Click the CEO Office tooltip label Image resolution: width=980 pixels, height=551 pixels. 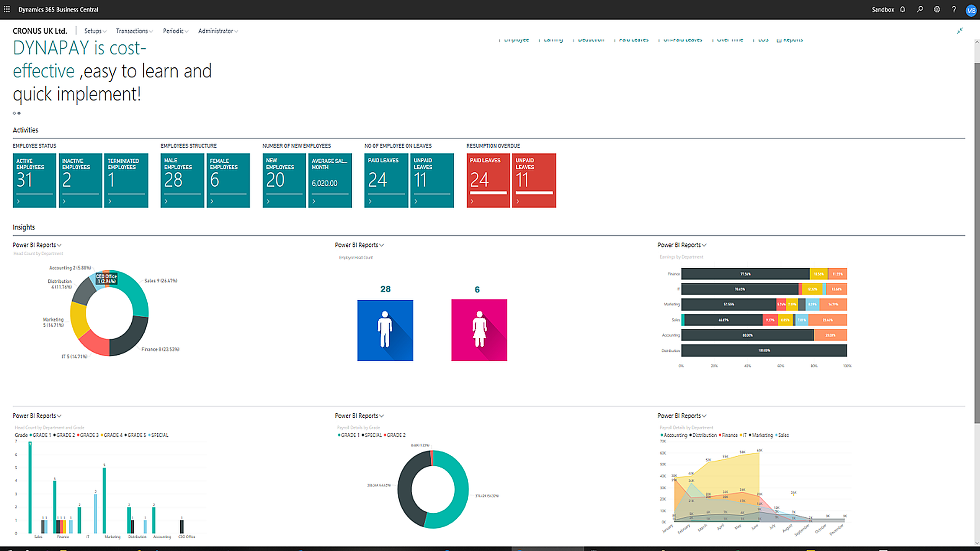(x=106, y=279)
